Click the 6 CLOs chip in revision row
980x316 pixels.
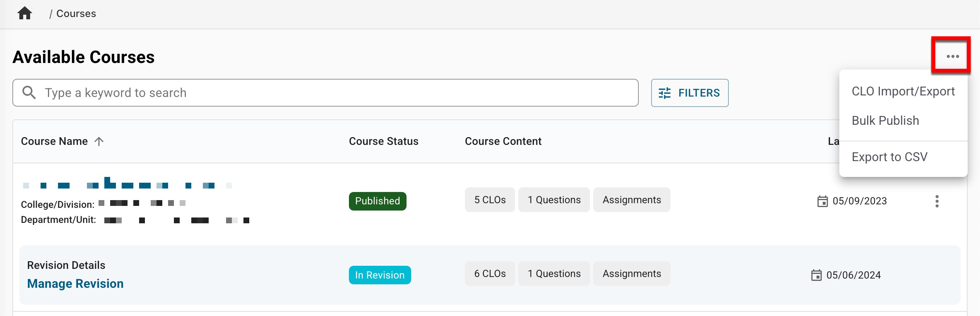coord(490,274)
